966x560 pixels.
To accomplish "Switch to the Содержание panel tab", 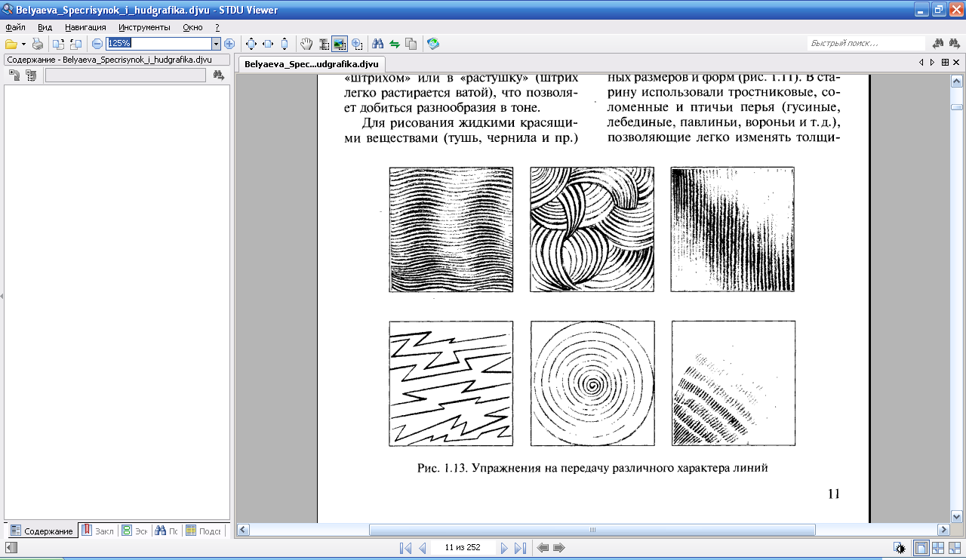I will (42, 531).
